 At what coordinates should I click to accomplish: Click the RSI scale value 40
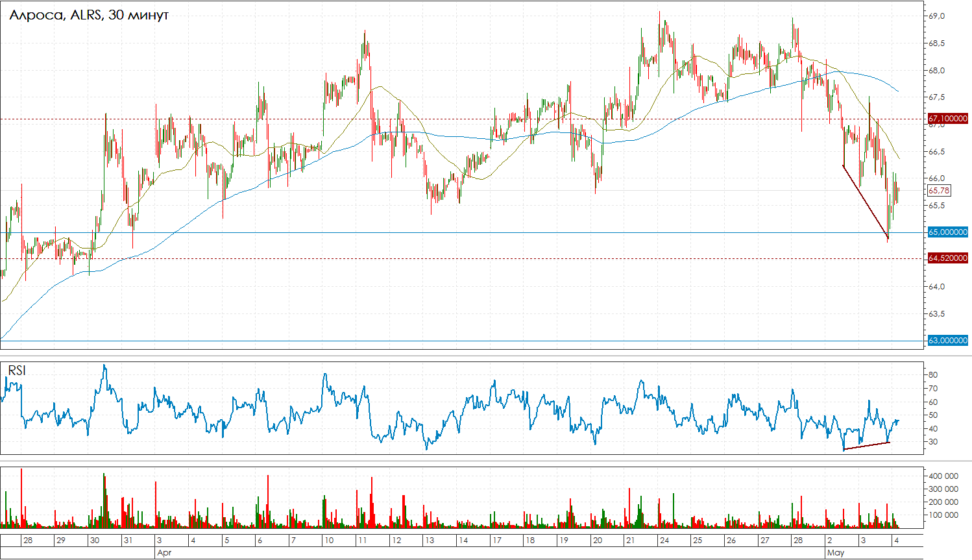coord(933,429)
